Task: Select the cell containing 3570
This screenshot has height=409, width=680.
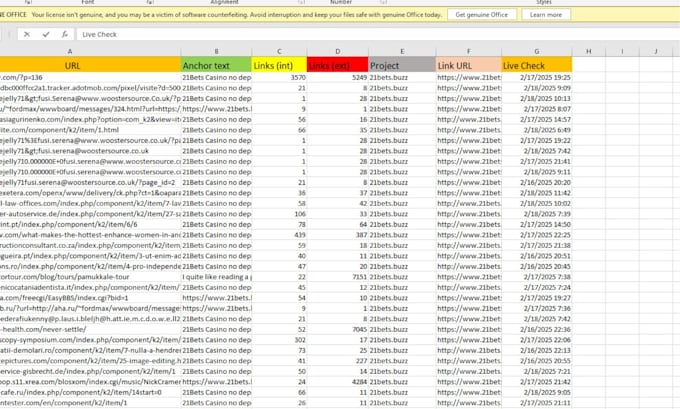Action: [279, 78]
